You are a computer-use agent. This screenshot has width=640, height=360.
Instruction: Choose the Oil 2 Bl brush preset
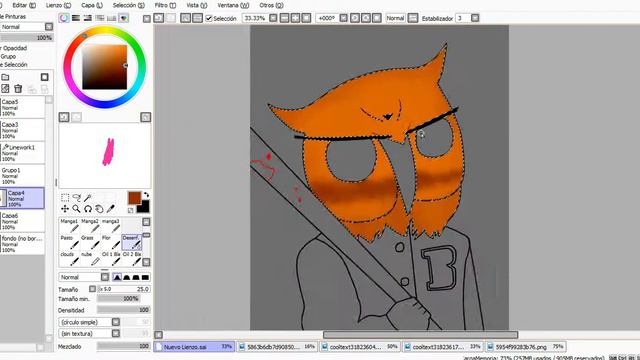click(x=132, y=258)
